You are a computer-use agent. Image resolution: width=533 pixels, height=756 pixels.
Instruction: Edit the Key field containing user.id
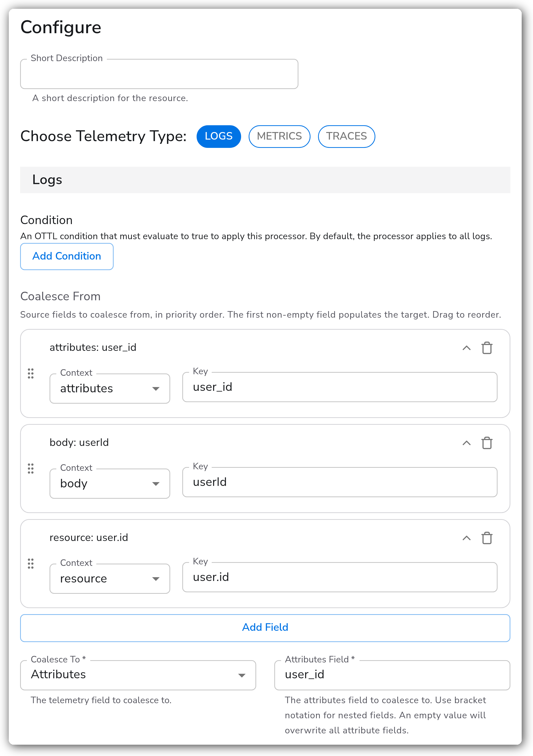tap(340, 577)
